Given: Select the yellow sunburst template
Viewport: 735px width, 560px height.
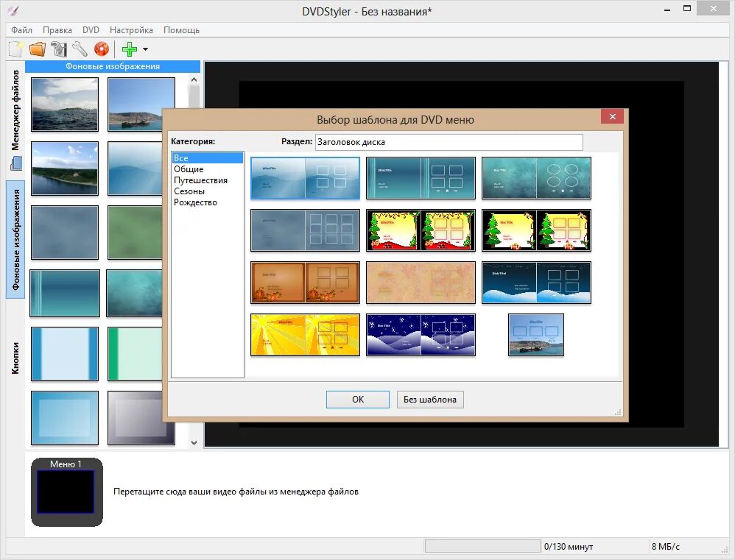Looking at the screenshot, I should (305, 335).
